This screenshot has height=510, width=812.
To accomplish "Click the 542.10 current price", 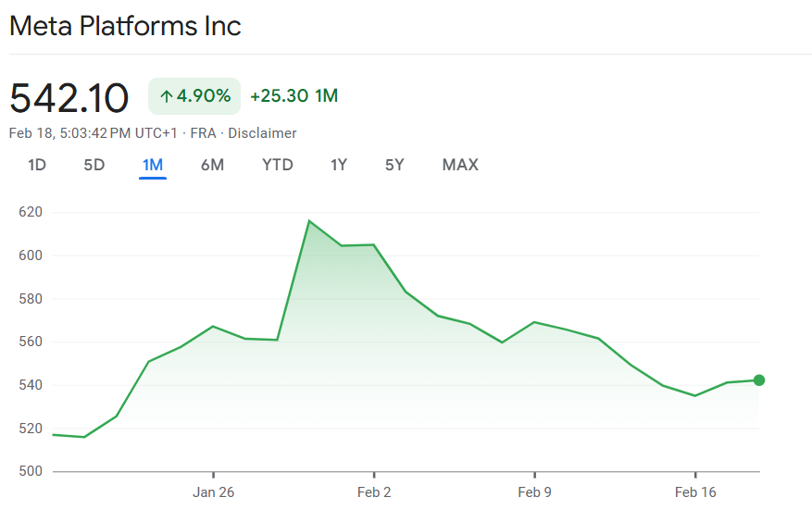I will point(69,97).
